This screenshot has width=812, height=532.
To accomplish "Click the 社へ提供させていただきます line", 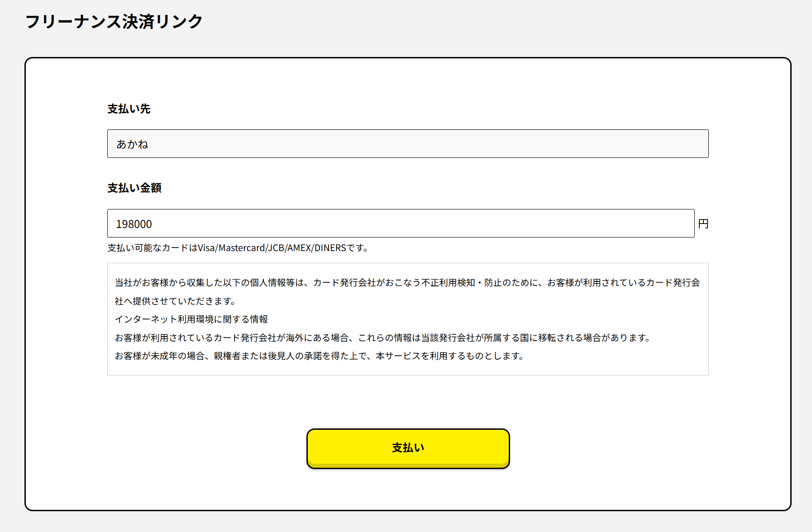I will pos(175,301).
